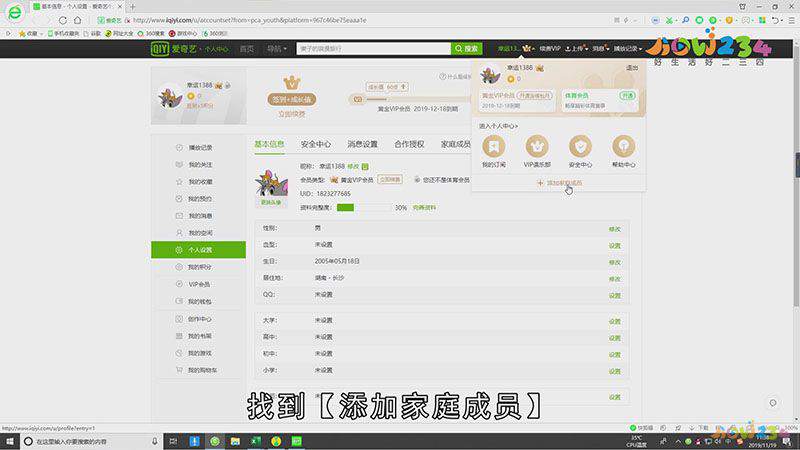Select 个人设置 in the left sidebar
This screenshot has width=800, height=450.
(x=198, y=250)
